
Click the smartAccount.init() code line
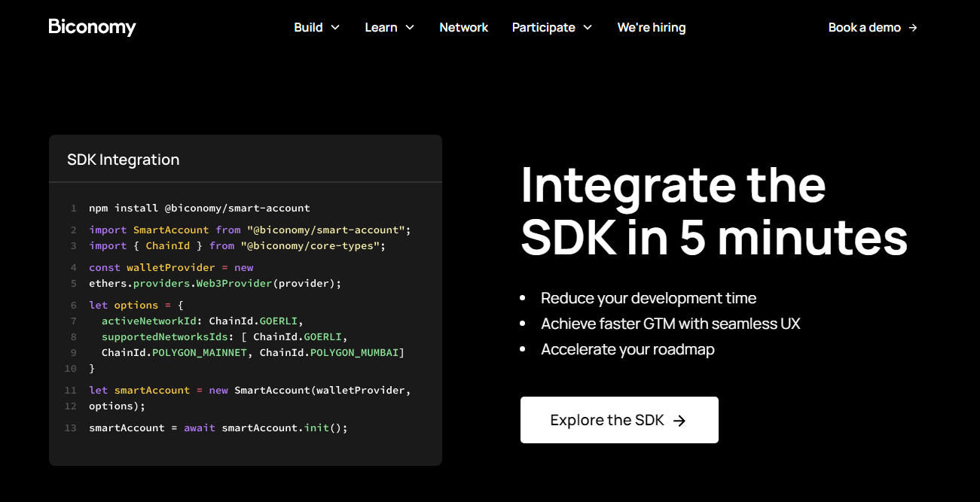tap(218, 427)
